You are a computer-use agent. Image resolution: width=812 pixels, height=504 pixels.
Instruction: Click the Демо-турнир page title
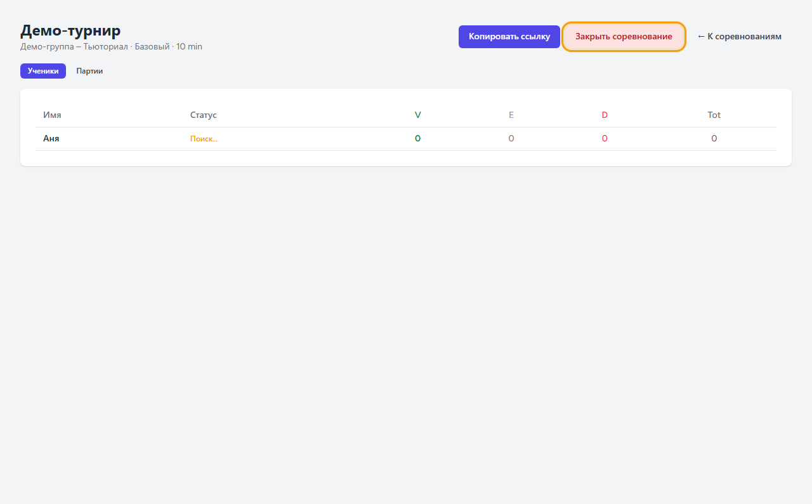coord(70,30)
